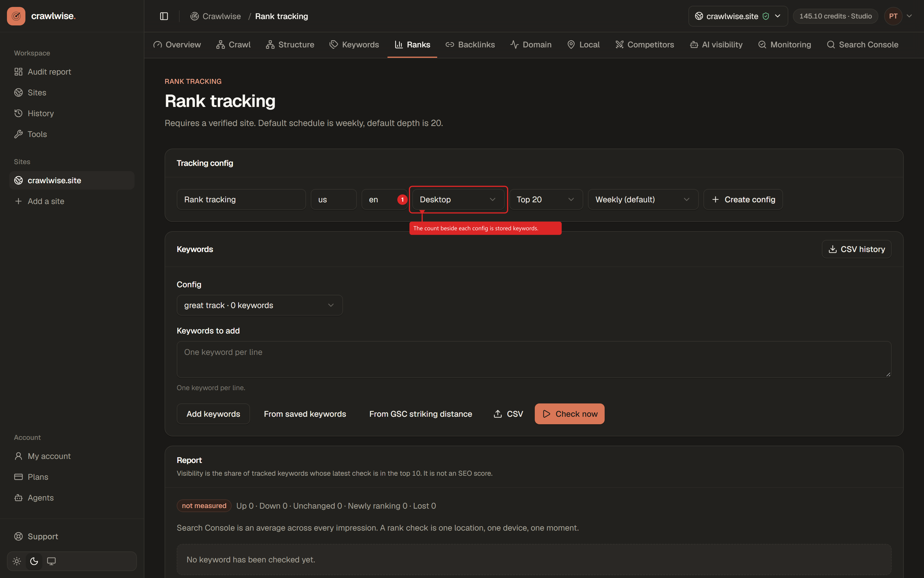The height and width of the screenshot is (578, 924).
Task: Switch to the Backlinks tab
Action: (x=470, y=45)
